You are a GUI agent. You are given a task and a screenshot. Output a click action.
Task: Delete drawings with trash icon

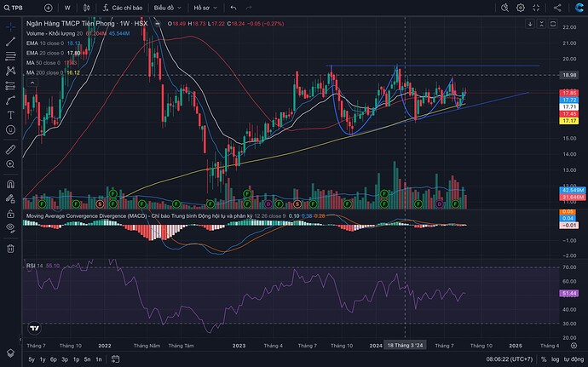[10, 248]
